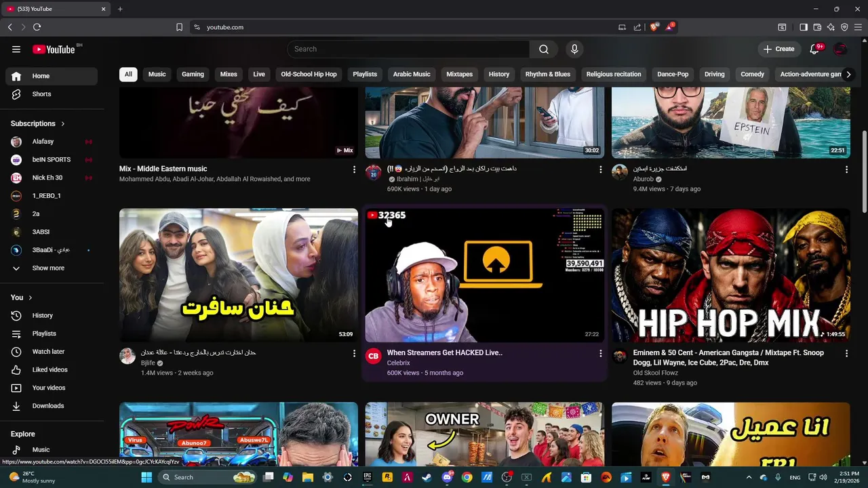Open Nick Eh 30 subscription

click(52, 178)
